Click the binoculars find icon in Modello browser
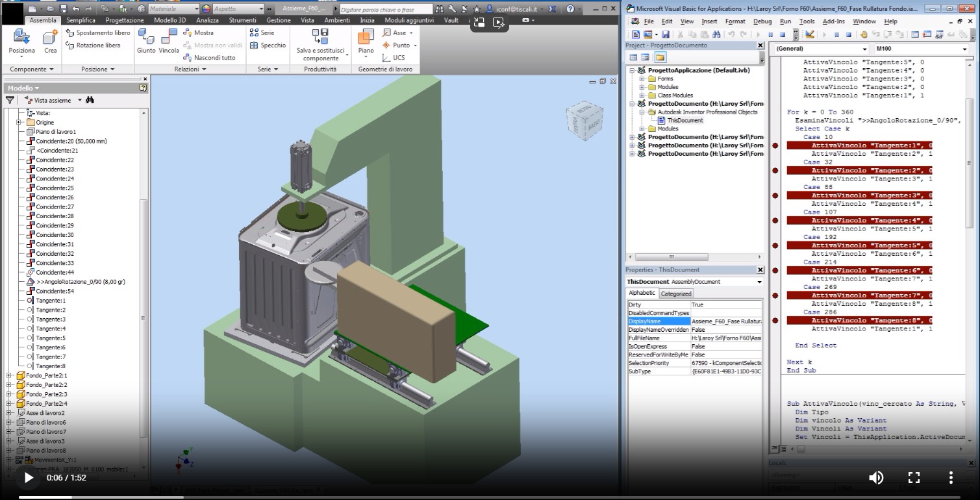The height and width of the screenshot is (500, 980). pyautogui.click(x=90, y=100)
